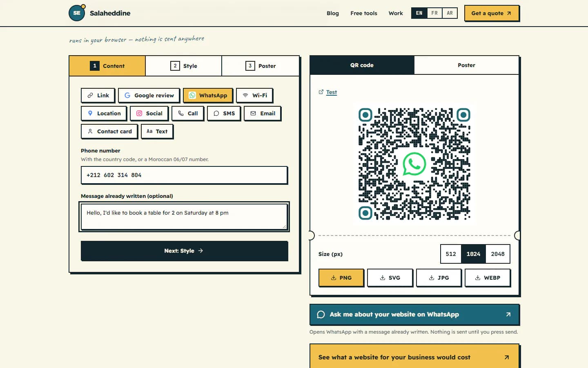Download the QR code as PNG
This screenshot has width=588, height=368.
click(341, 278)
